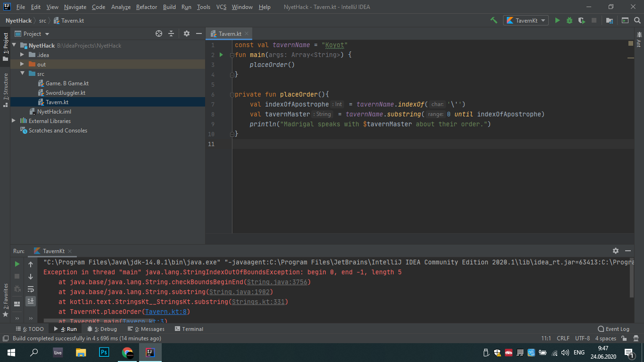The width and height of the screenshot is (644, 362).
Task: Select SwordJuggler.kt in project tree
Action: click(65, 93)
